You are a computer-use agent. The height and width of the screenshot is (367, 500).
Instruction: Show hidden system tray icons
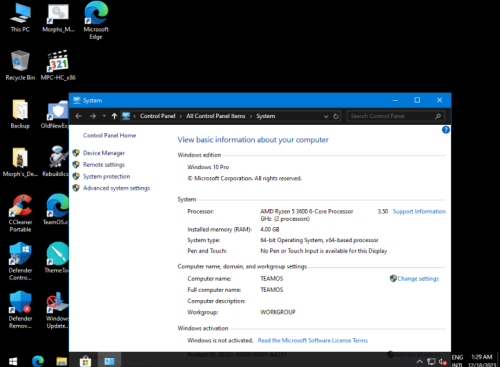coord(420,361)
